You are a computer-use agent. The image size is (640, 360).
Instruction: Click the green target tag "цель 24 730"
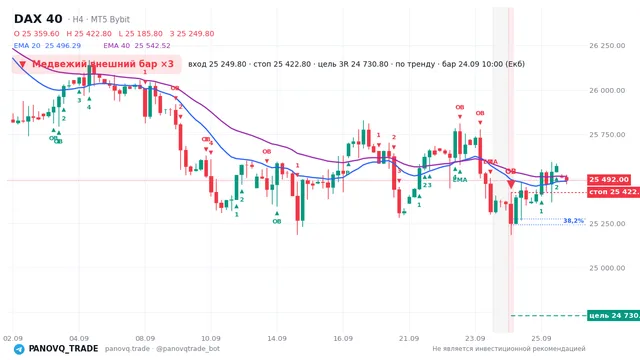coord(613,316)
